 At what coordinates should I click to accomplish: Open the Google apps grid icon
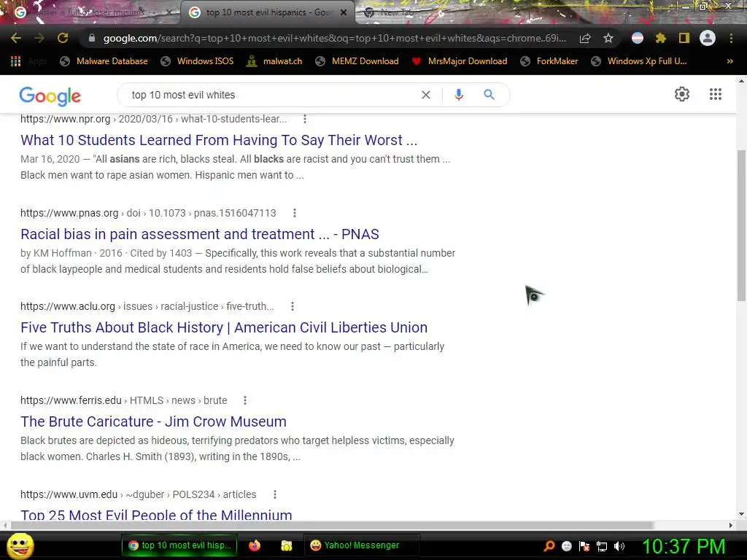pyautogui.click(x=716, y=94)
